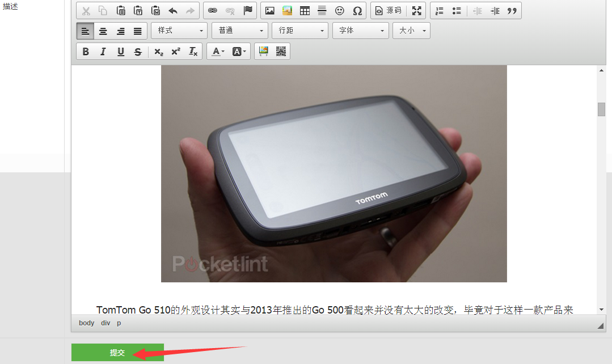
Task: Click the editor resize grip at bottom corner
Action: coord(600,326)
